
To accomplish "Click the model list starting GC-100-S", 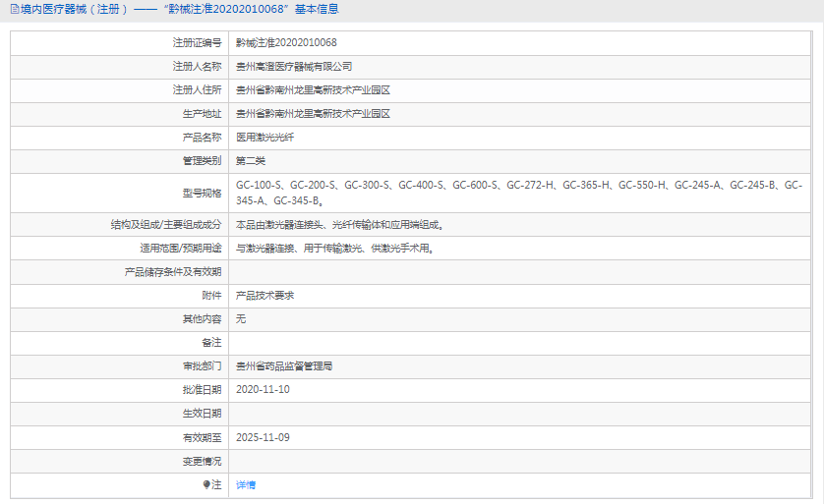I will click(x=519, y=193).
